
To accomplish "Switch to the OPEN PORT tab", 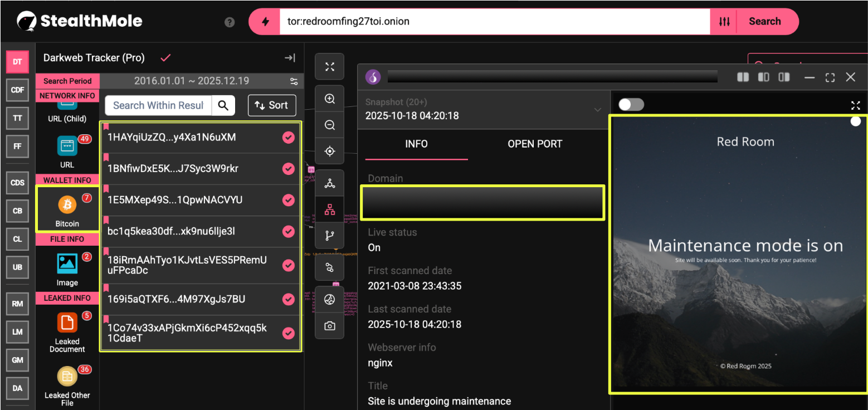I will point(535,144).
